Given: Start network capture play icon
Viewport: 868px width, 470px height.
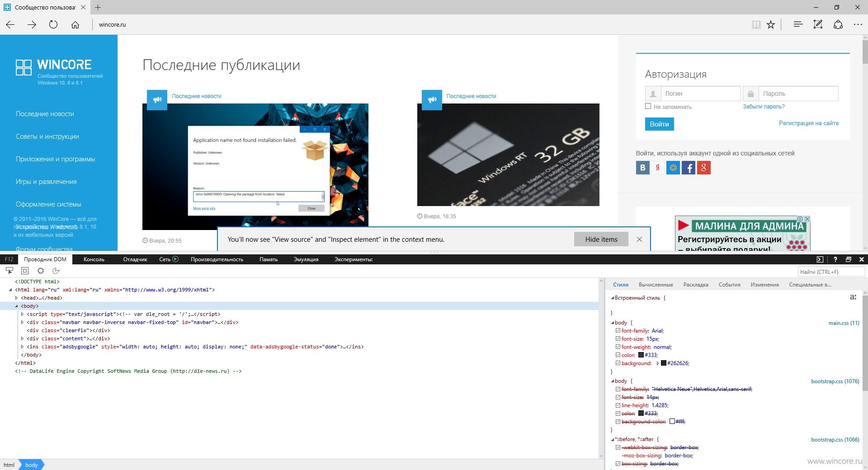Looking at the screenshot, I should tap(175, 259).
